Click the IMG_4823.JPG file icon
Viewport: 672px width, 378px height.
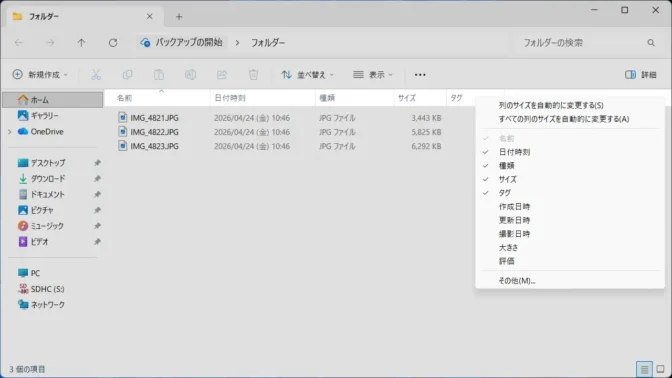(x=123, y=146)
